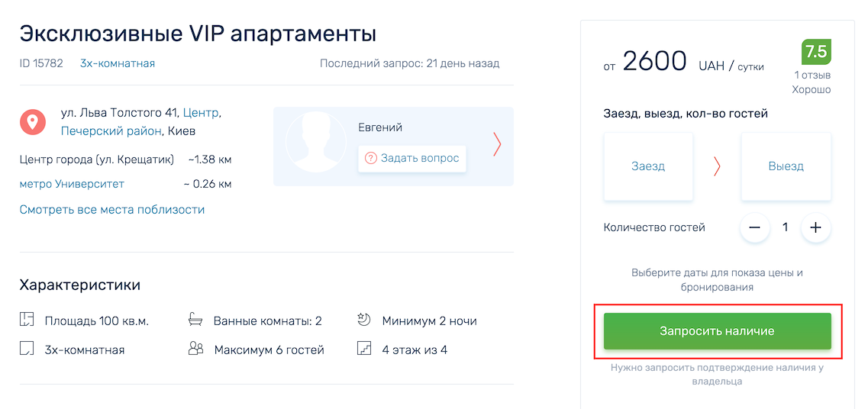
Task: Decrease guest count with the minus button
Action: coord(754,227)
